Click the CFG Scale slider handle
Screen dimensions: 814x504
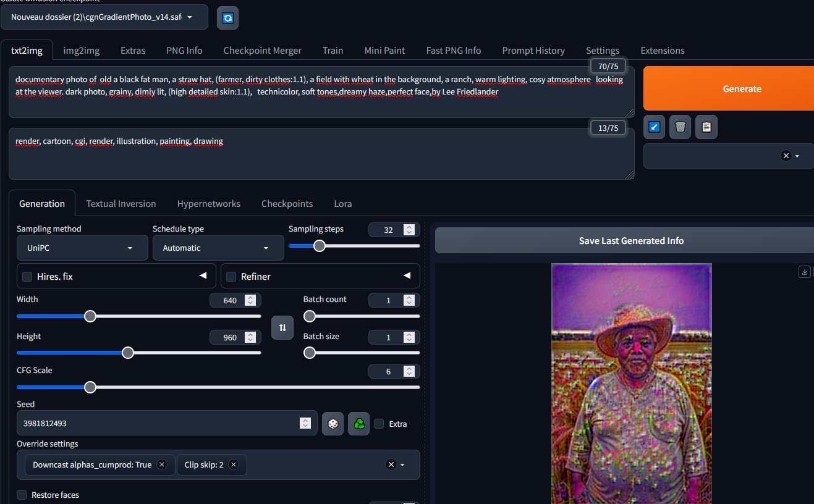click(x=90, y=387)
